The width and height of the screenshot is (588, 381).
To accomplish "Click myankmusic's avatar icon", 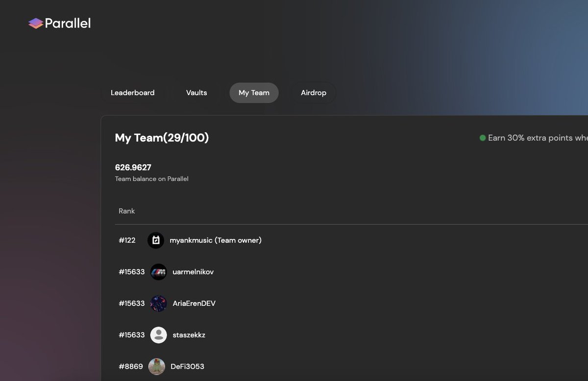I will 156,240.
